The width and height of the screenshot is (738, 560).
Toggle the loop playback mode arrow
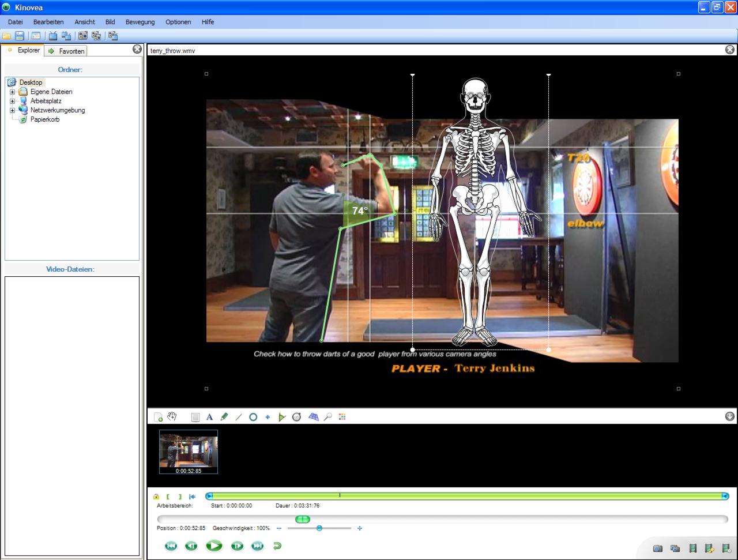277,546
